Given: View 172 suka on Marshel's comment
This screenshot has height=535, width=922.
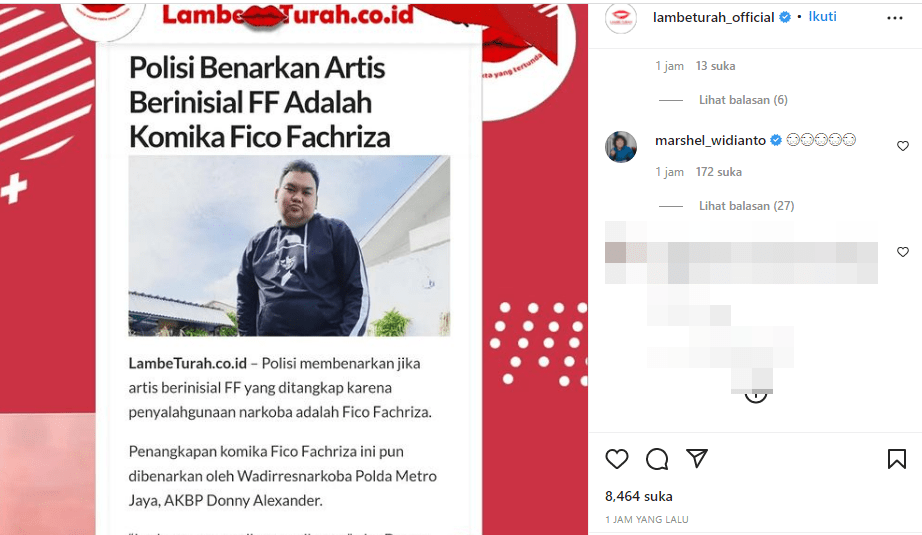Looking at the screenshot, I should [x=719, y=172].
